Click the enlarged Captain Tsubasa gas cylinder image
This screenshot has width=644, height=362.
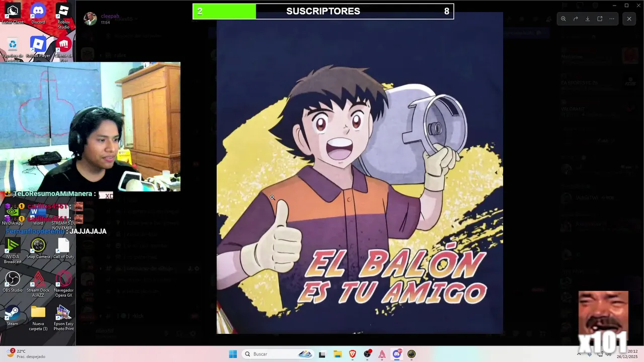coord(360,173)
